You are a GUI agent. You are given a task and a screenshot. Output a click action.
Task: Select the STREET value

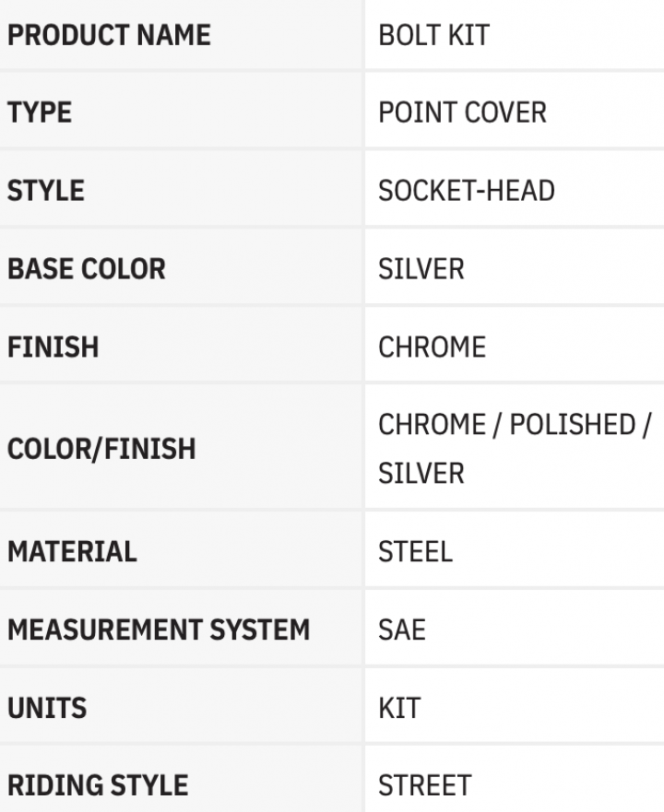(424, 785)
